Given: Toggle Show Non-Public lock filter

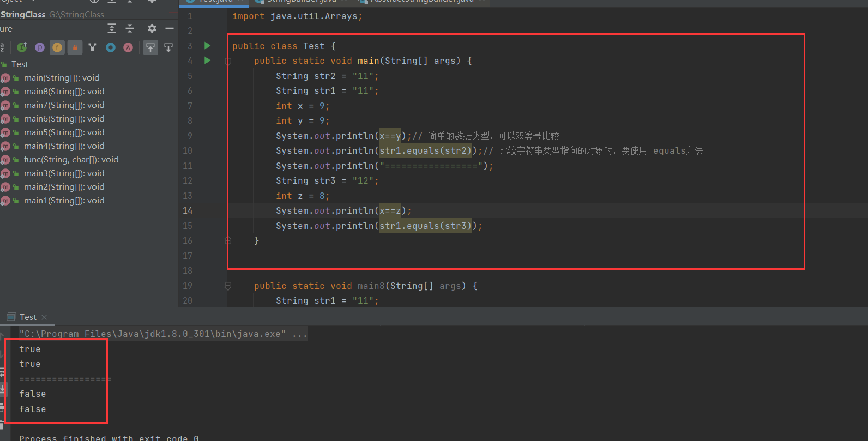Looking at the screenshot, I should tap(75, 47).
